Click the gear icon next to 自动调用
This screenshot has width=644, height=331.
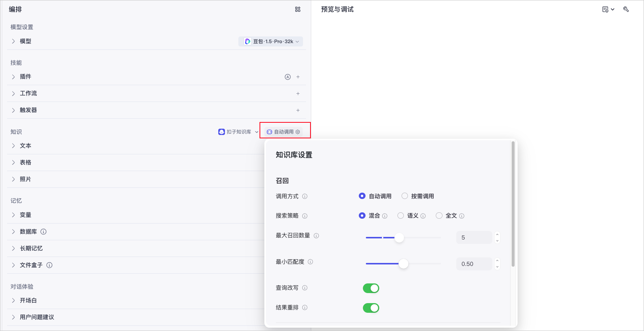point(298,132)
